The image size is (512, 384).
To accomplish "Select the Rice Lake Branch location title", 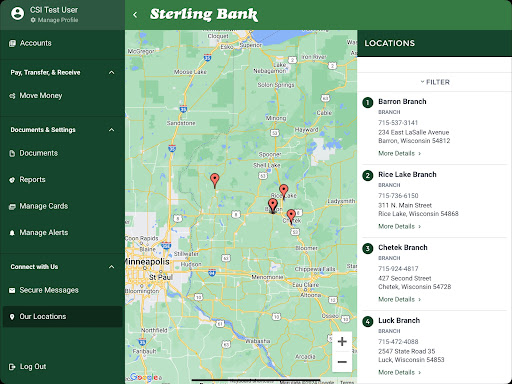I will click(x=407, y=175).
